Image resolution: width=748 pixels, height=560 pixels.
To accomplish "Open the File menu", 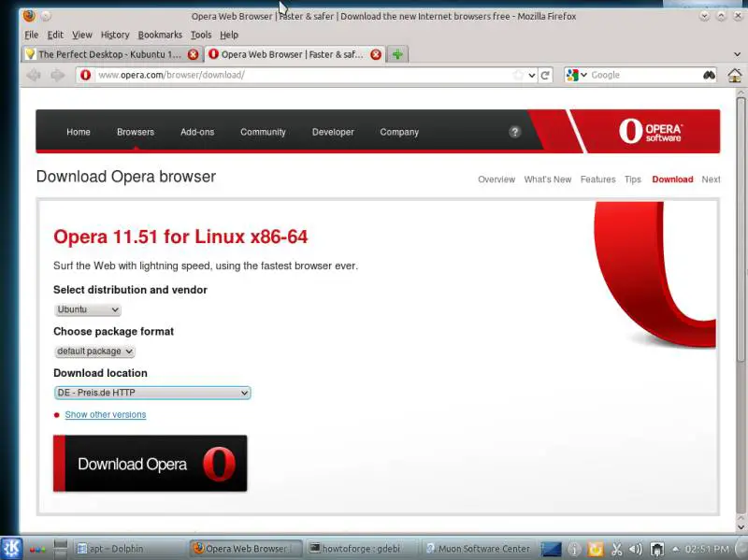I will (32, 35).
